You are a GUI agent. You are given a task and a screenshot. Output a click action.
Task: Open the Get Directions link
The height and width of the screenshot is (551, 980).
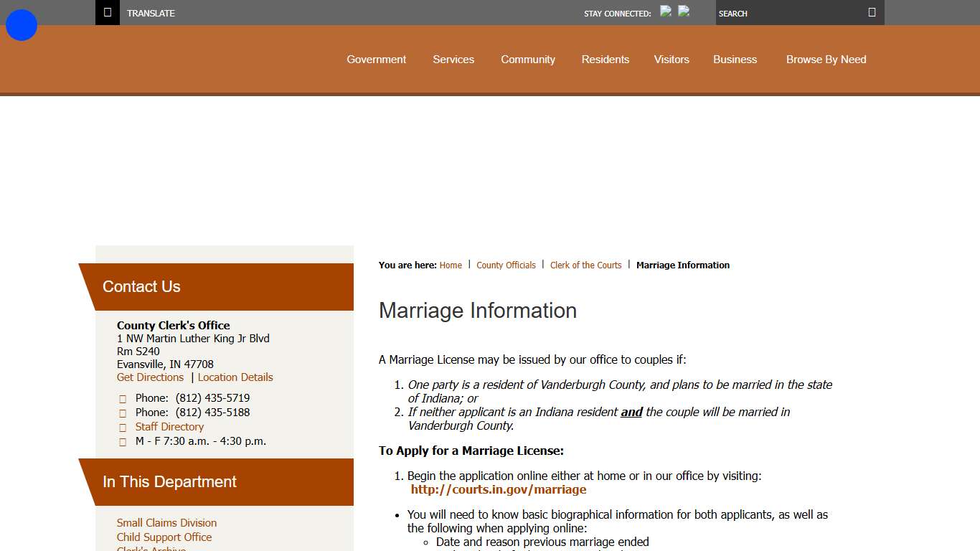point(150,377)
